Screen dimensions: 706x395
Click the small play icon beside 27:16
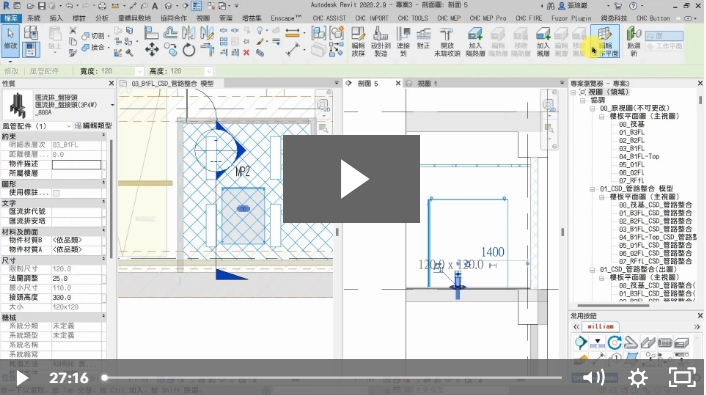click(x=22, y=378)
